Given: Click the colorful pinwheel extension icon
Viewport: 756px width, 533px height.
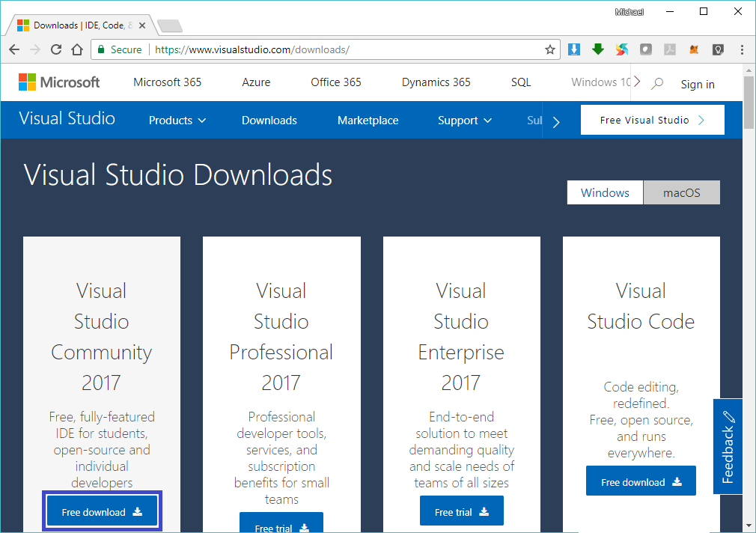Looking at the screenshot, I should (622, 49).
